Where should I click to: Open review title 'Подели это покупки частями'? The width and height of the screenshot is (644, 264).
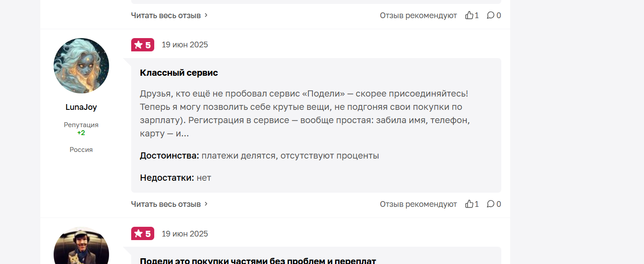click(x=258, y=260)
